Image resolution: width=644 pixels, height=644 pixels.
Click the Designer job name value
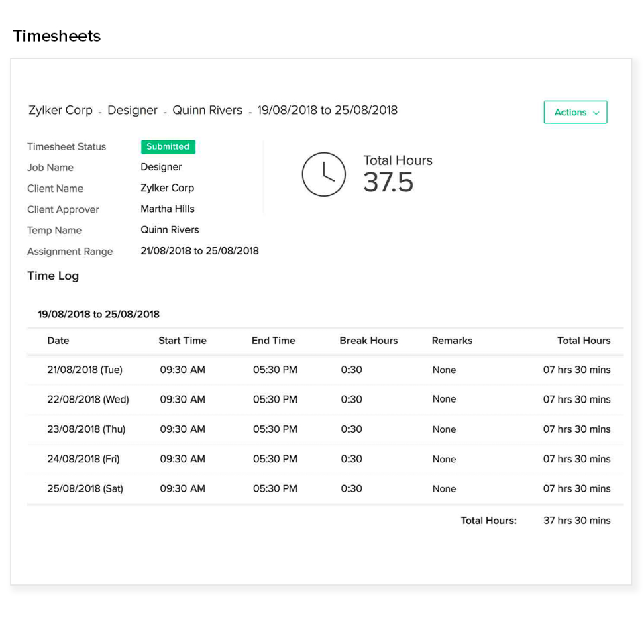161,167
